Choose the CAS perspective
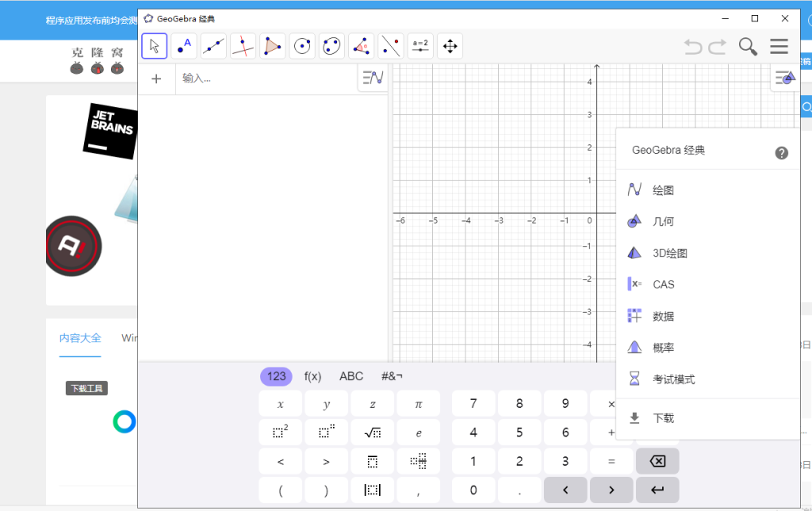 tap(708, 285)
